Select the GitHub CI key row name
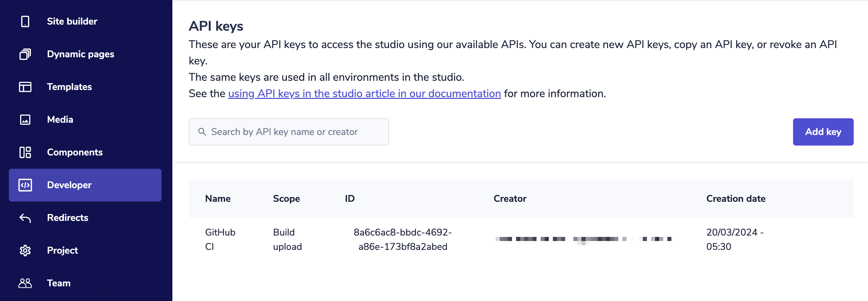The height and width of the screenshot is (301, 868). 220,239
